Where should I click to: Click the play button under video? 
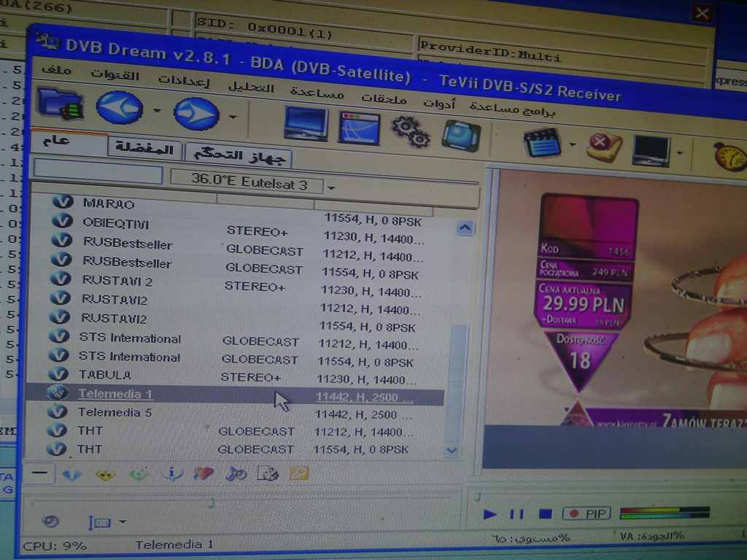(490, 514)
